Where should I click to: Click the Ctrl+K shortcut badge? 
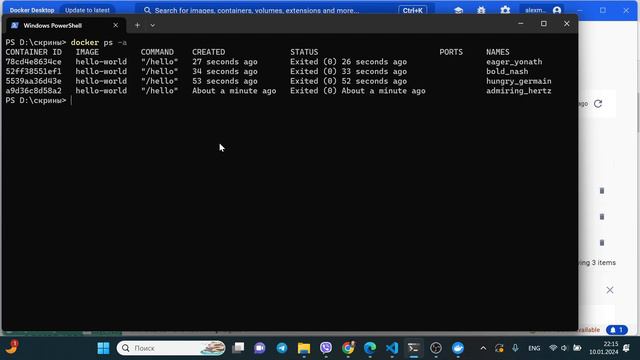click(x=413, y=10)
